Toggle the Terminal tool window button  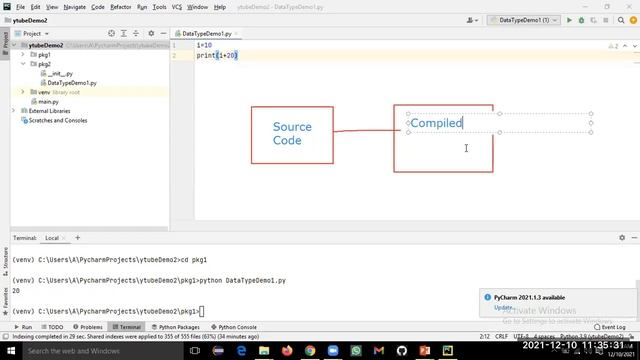click(127, 327)
